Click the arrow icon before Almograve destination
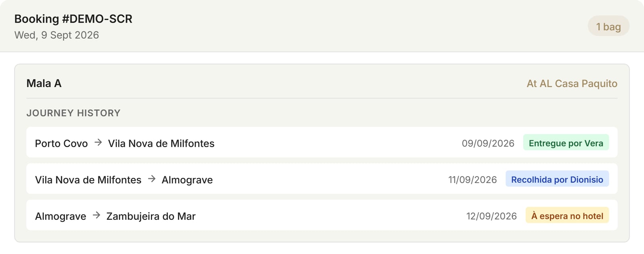Screen dimensions: 644x254 (152, 179)
